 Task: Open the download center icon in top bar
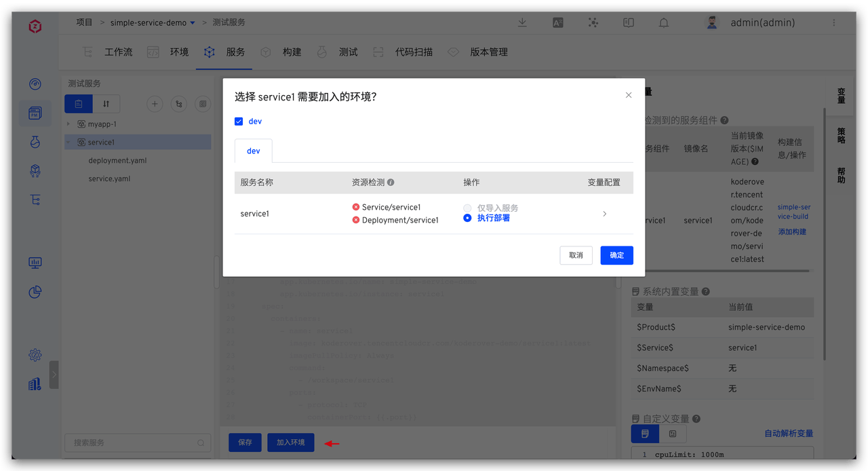coord(522,22)
